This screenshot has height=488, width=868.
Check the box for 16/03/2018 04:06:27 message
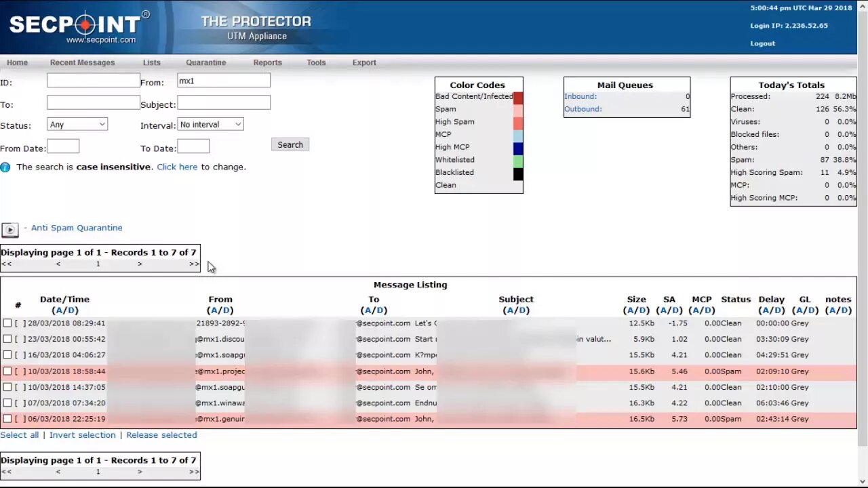(7, 355)
